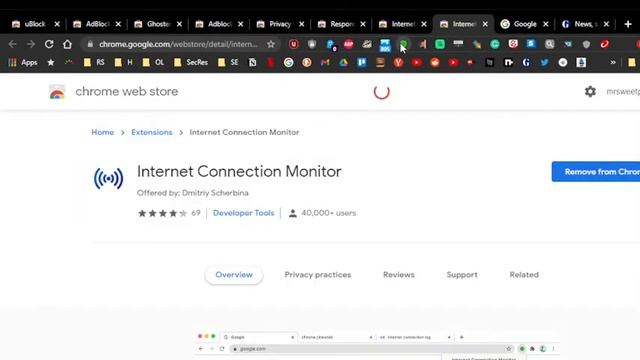Reload the current page
Viewport: 640px width, 360px height.
pos(49,44)
